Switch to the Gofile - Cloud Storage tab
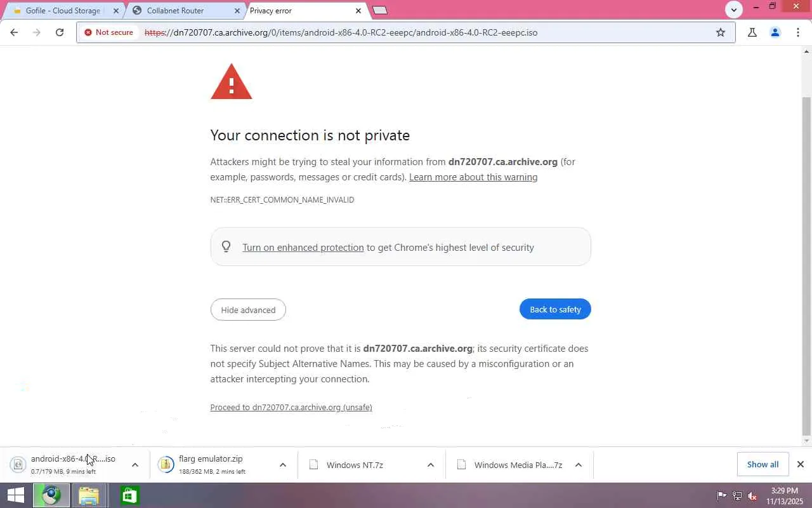Image resolution: width=812 pixels, height=508 pixels. click(x=62, y=11)
